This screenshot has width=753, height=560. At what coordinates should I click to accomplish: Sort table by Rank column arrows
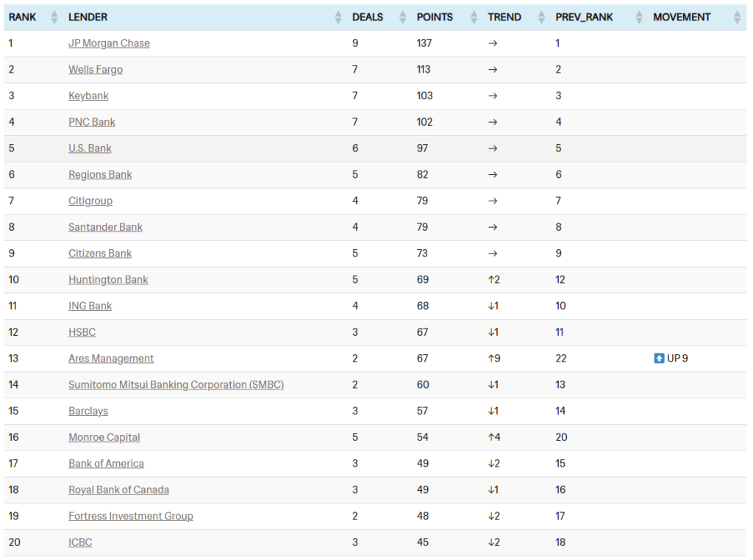pos(54,17)
